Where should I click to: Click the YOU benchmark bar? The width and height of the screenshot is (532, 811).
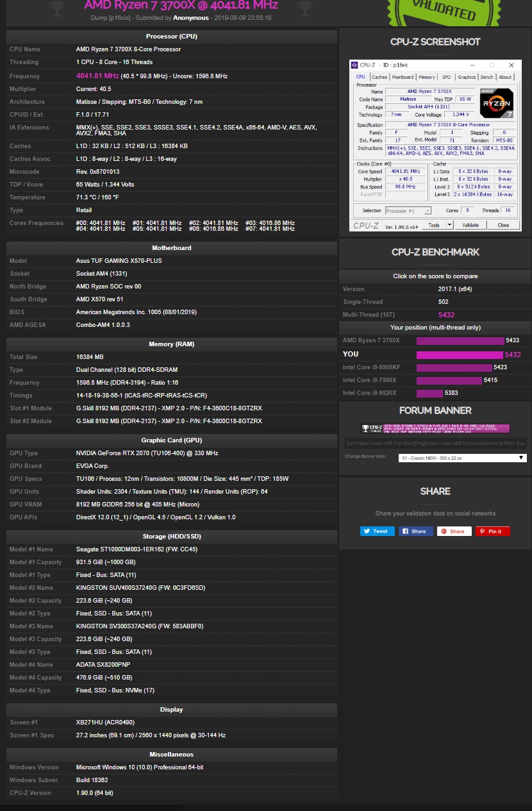point(460,355)
